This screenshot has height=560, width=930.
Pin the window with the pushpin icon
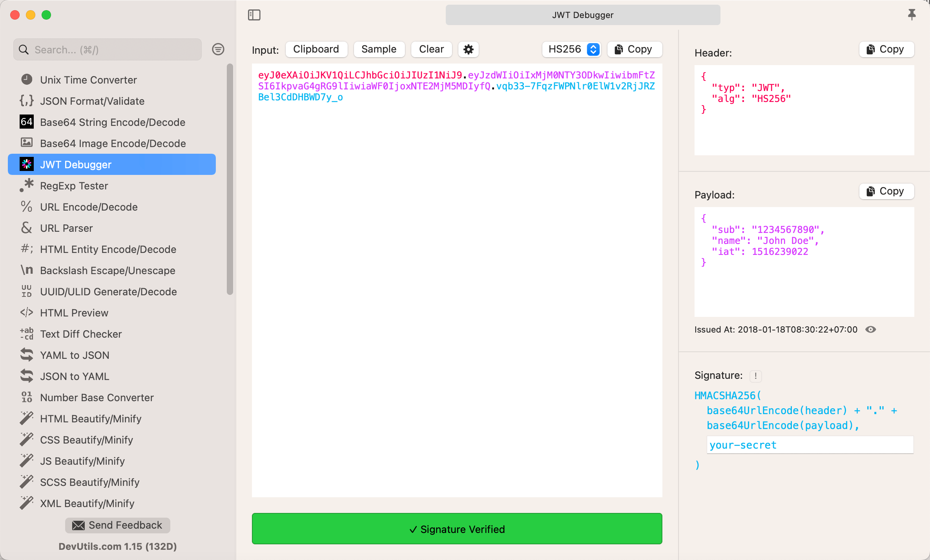coord(912,15)
